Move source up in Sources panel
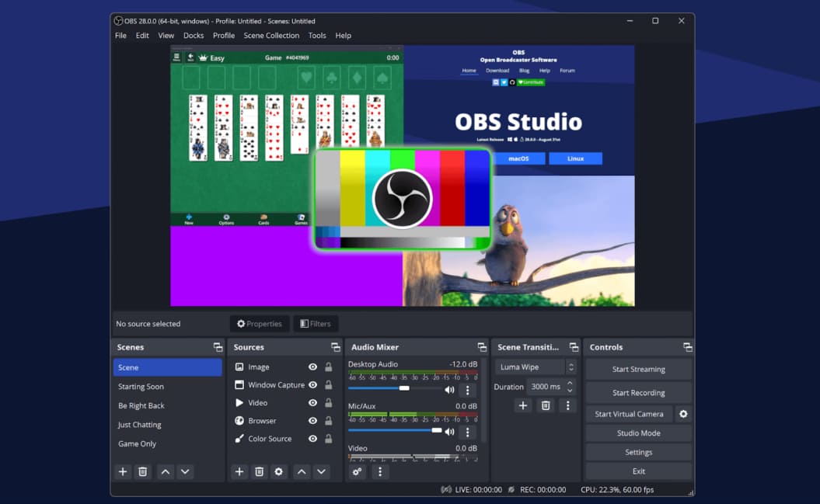This screenshot has width=820, height=504. [302, 471]
